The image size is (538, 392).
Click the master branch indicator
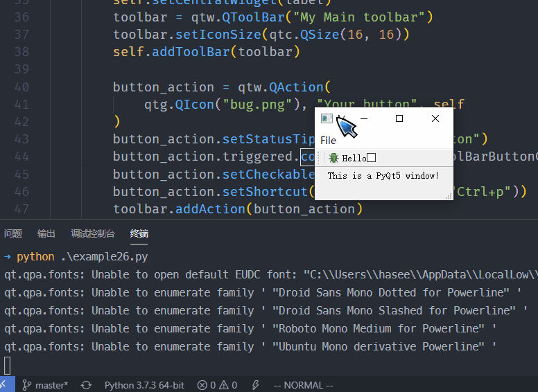coord(45,385)
